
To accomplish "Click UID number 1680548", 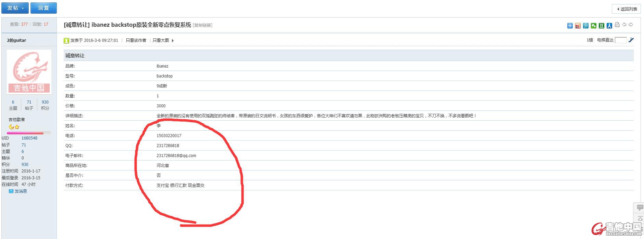I will 29,138.
